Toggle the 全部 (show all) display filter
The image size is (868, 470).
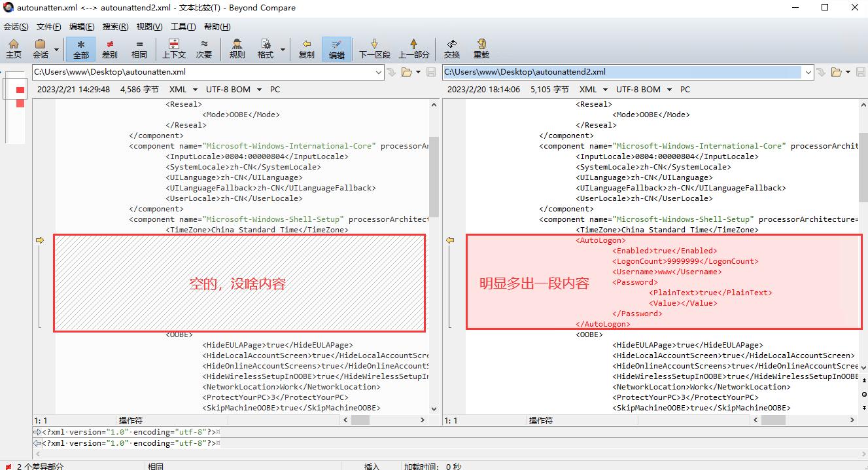pyautogui.click(x=81, y=48)
